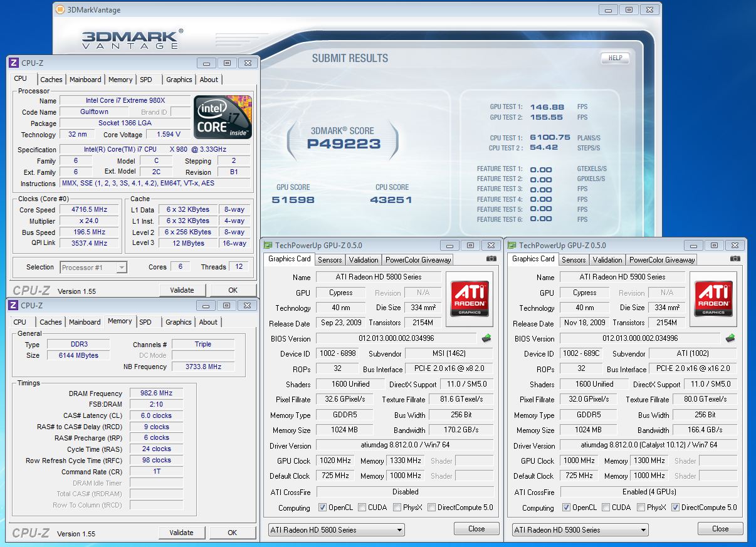
Task: Toggle OpenCL checkbox in HD 5900 GPU-Z
Action: pos(566,507)
